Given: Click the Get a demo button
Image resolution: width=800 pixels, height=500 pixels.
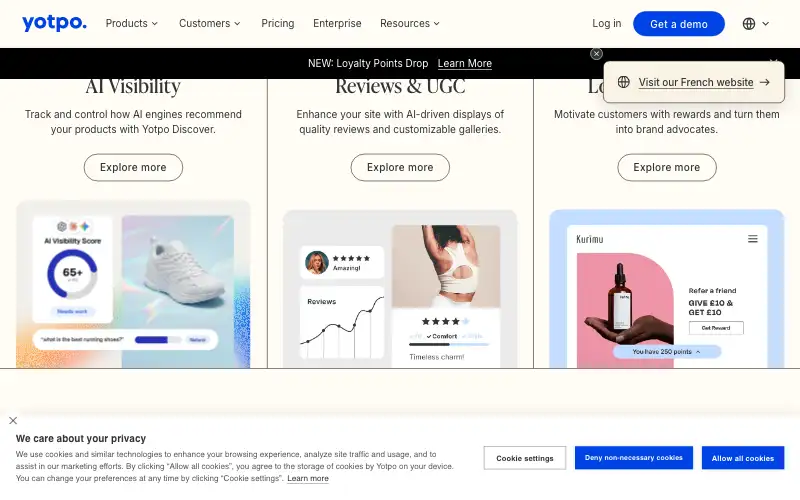Looking at the screenshot, I should coord(679,23).
